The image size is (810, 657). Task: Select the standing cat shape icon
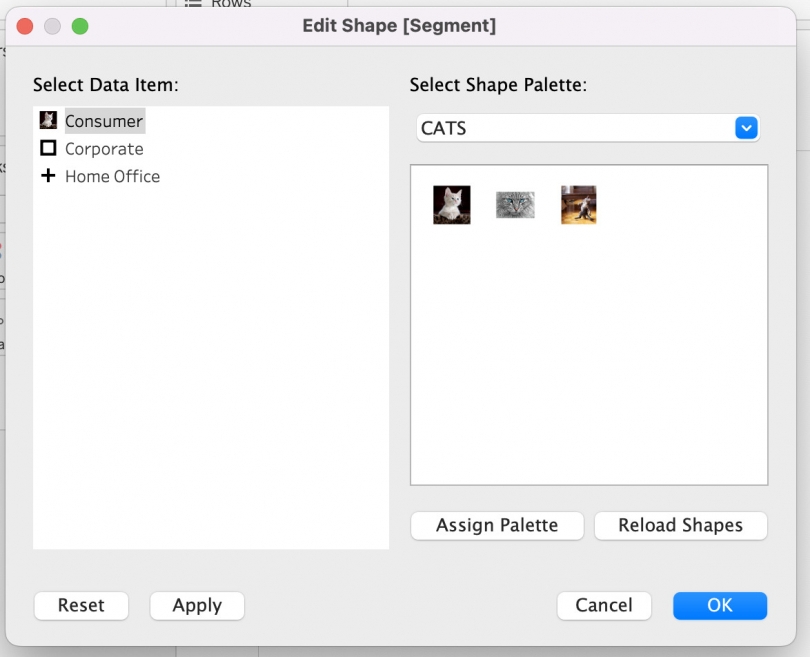pos(578,203)
